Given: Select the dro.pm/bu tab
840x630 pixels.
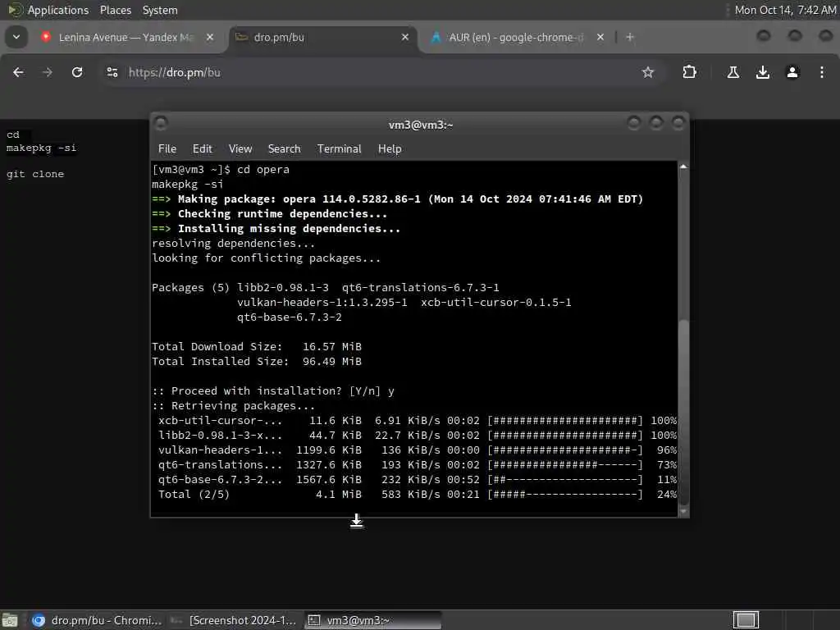Looking at the screenshot, I should pos(323,37).
